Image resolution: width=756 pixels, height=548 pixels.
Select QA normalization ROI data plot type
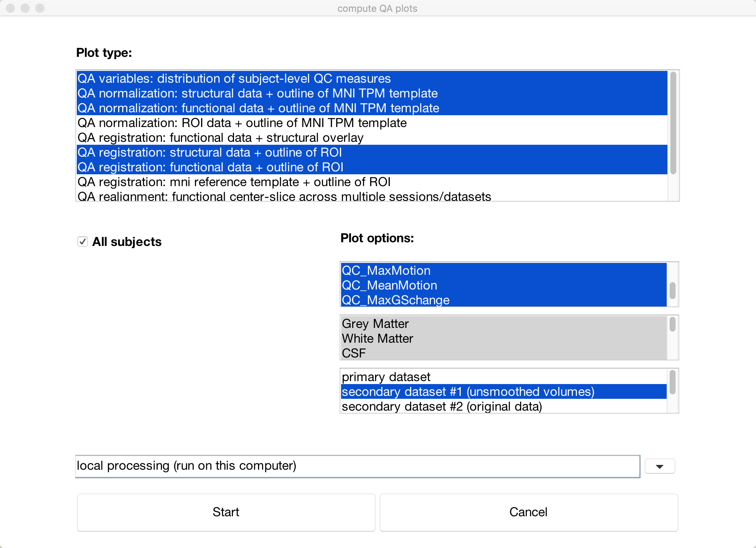[x=372, y=123]
